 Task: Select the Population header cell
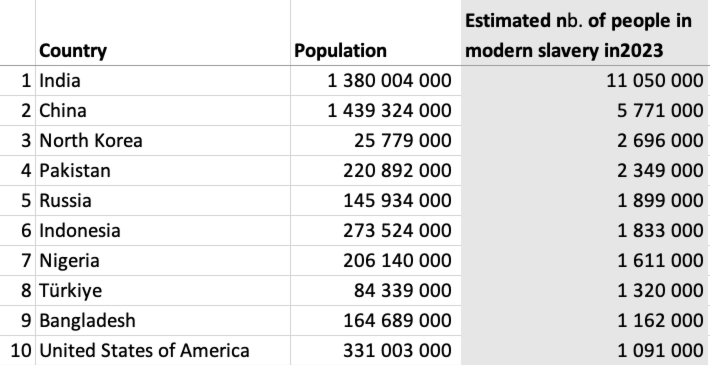(x=376, y=33)
